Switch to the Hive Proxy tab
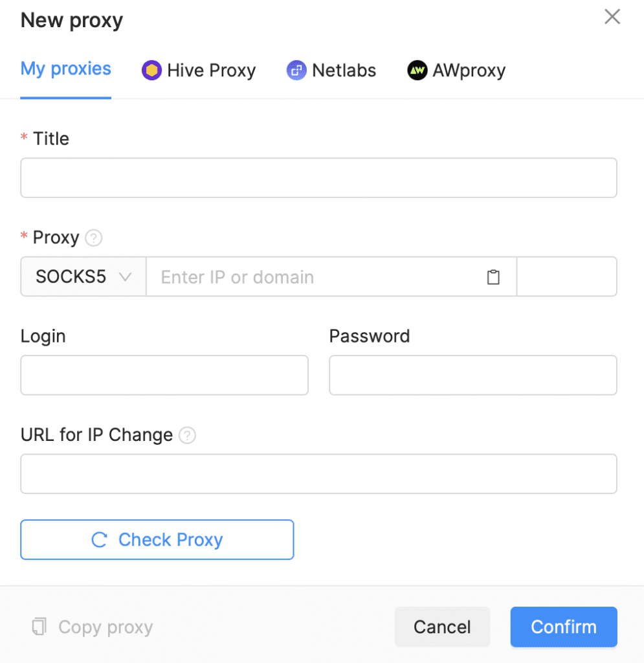644x663 pixels. (198, 70)
